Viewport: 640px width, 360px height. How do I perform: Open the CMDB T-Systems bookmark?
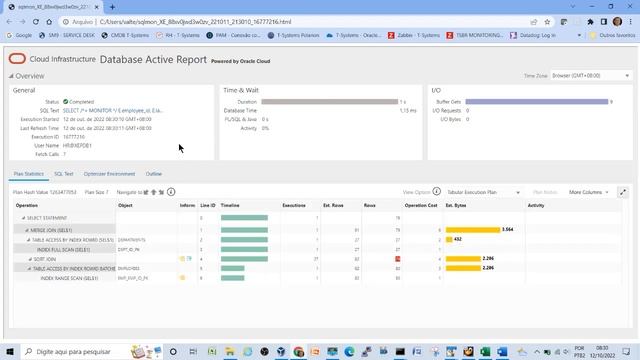click(125, 36)
